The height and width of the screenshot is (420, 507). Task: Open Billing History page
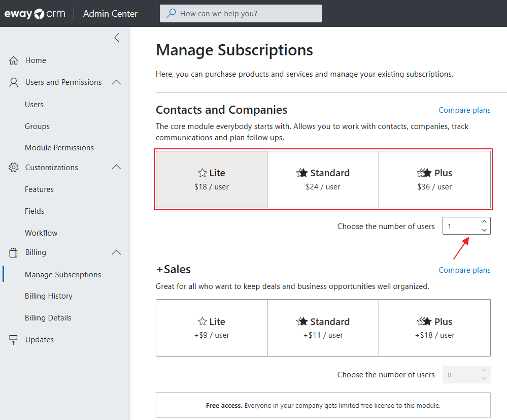pos(49,296)
